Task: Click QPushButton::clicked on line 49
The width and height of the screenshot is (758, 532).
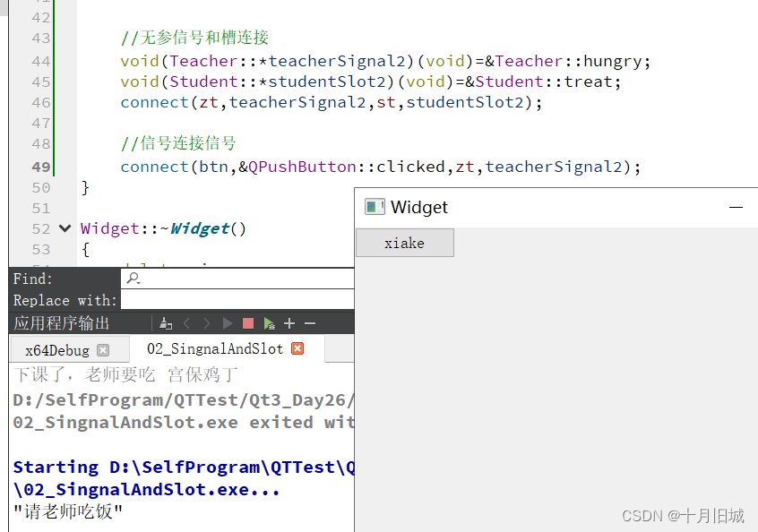Action: point(346,167)
